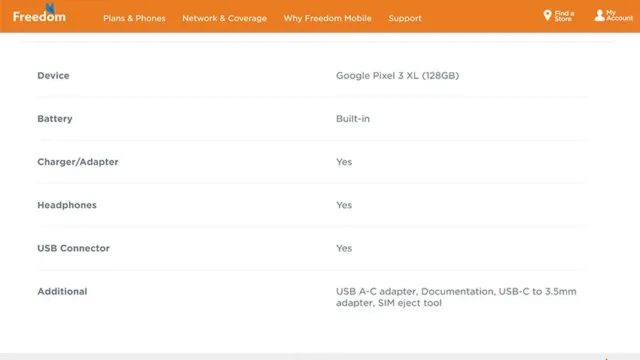Select the Device row label
This screenshot has height=360, width=640.
point(53,76)
